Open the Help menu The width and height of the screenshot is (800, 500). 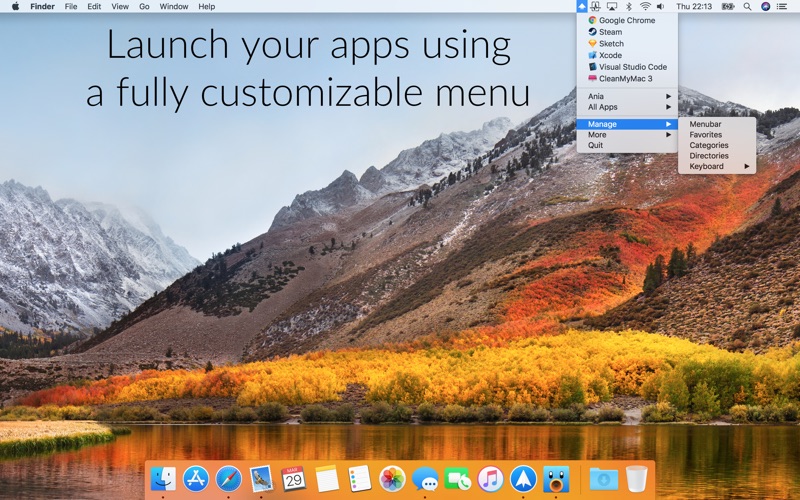coord(207,6)
